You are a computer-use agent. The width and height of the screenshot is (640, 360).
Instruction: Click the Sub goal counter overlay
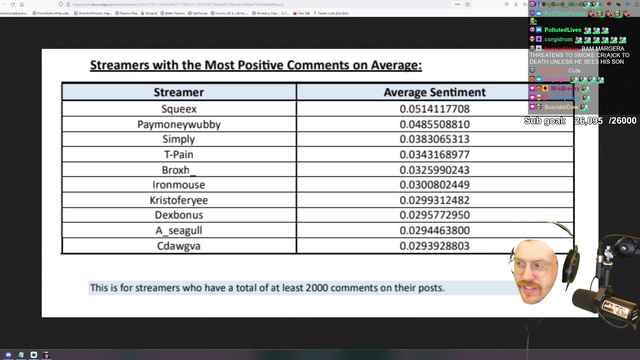[580, 120]
